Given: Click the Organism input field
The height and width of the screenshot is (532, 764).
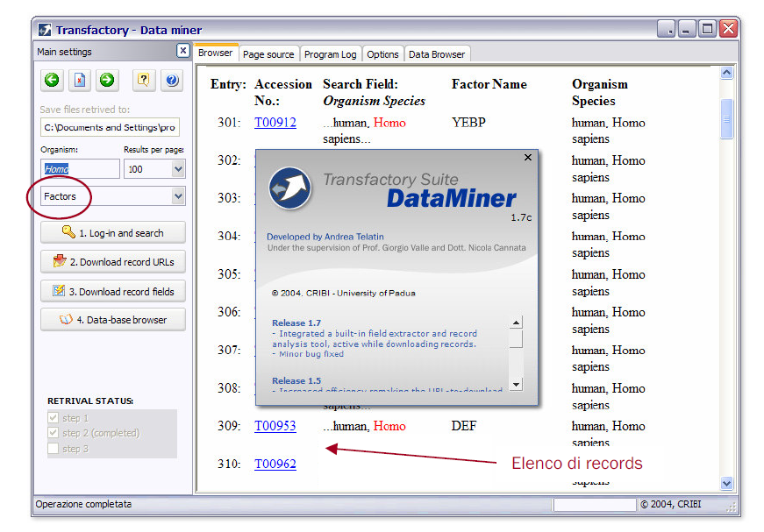Looking at the screenshot, I should [x=80, y=169].
